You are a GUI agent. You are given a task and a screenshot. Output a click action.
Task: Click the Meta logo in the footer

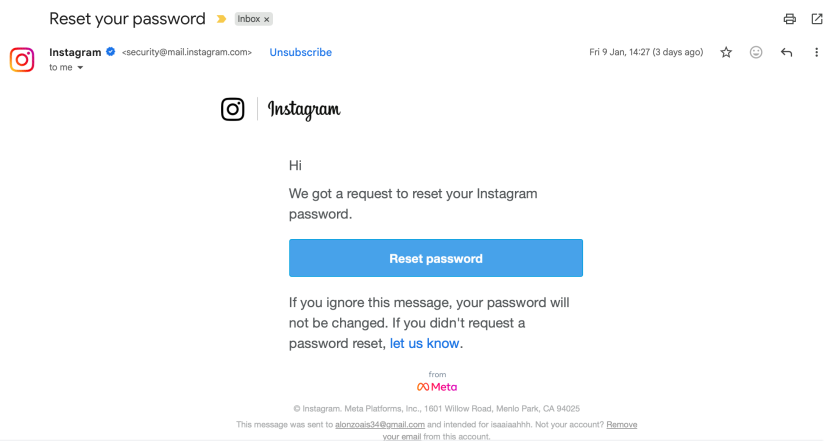click(437, 387)
